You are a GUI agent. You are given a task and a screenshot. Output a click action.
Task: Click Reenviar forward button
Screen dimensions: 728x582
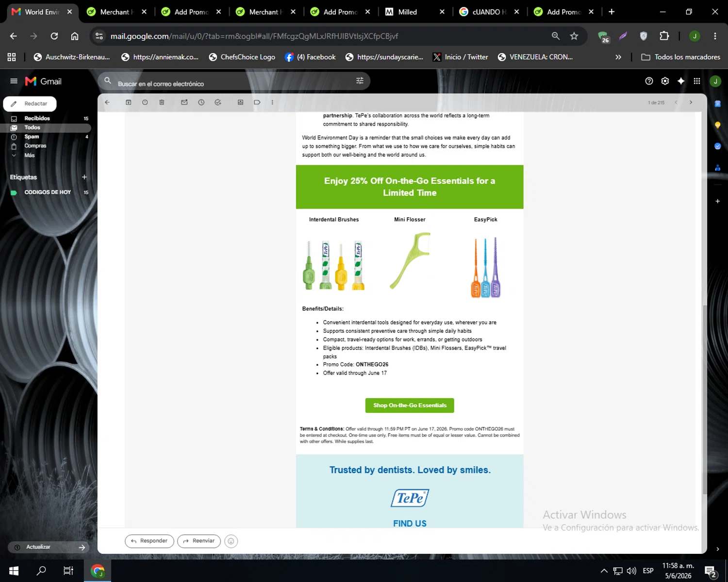click(x=199, y=541)
